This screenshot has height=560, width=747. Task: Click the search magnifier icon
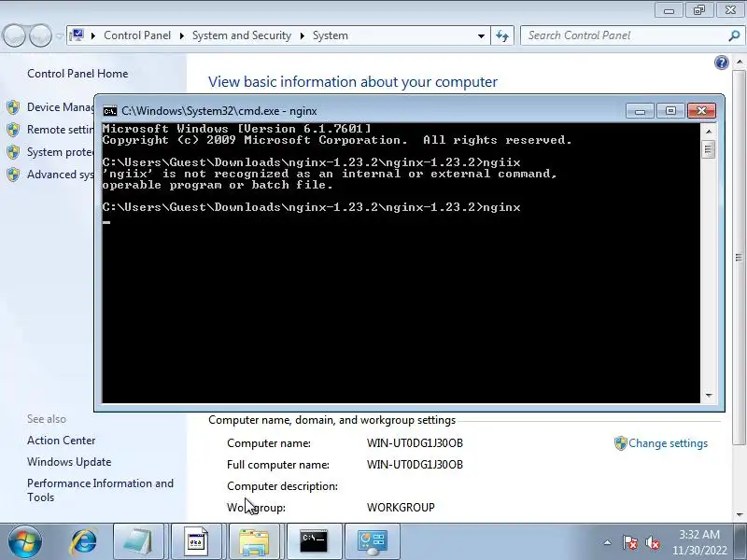coord(734,35)
